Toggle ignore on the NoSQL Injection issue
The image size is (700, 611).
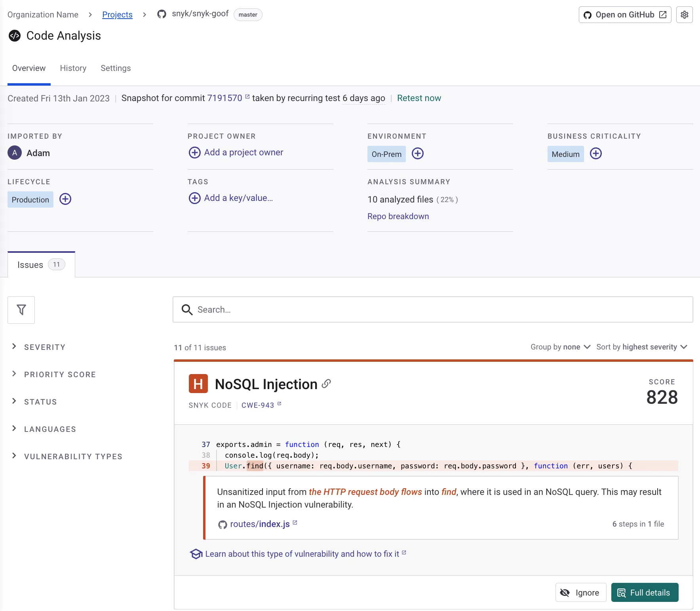pyautogui.click(x=580, y=592)
